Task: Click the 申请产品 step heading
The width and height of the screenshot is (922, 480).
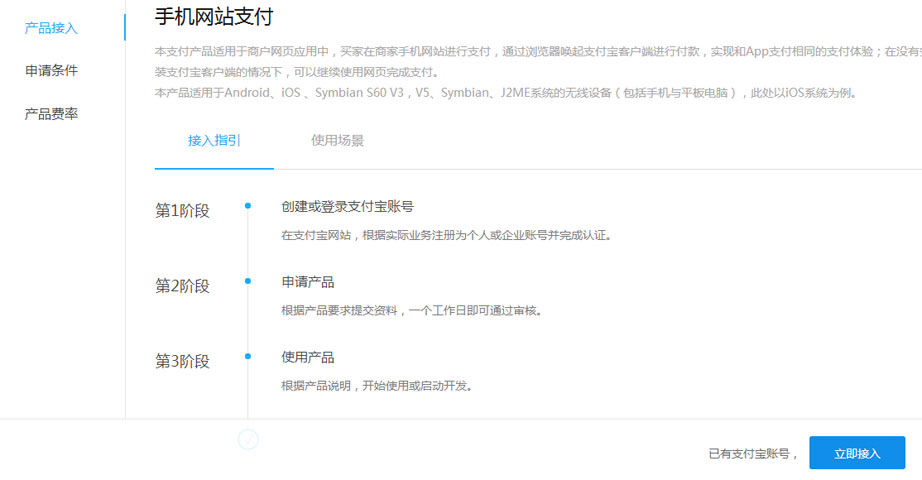Action: [x=308, y=282]
